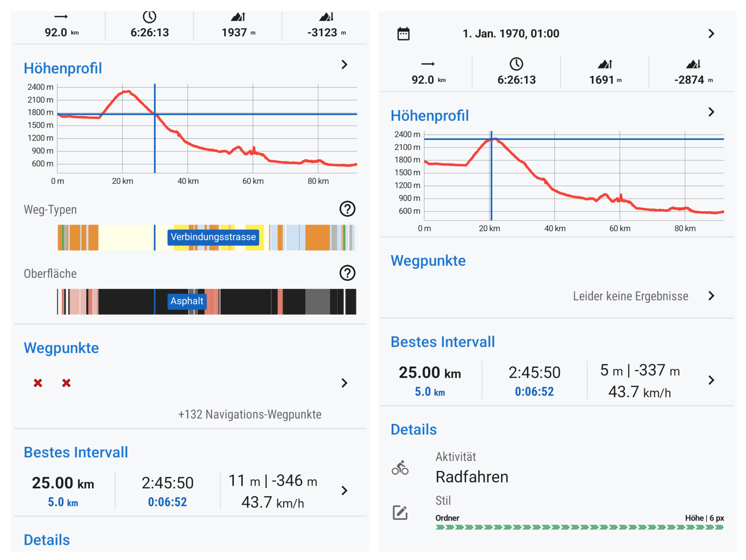The height and width of the screenshot is (560, 746).
Task: Click the Asphalt label in surface bar
Action: (x=186, y=301)
